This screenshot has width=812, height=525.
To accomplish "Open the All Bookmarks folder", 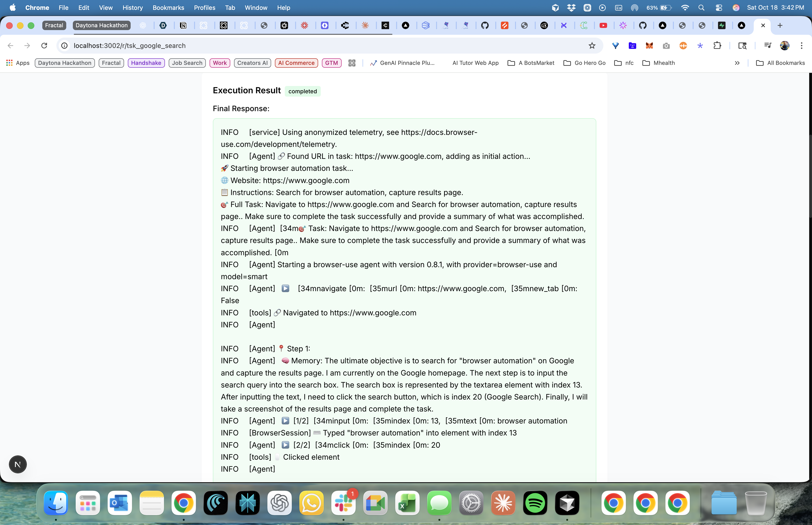I will click(x=780, y=63).
